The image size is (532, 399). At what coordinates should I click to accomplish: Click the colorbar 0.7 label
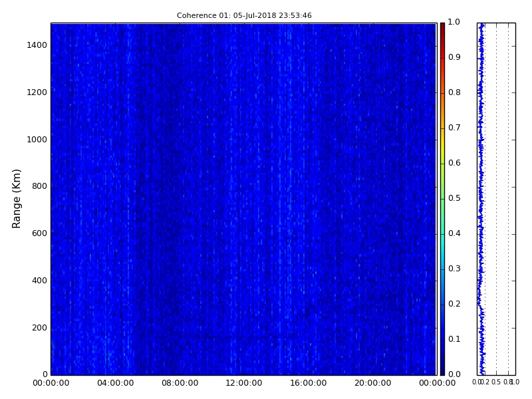pos(454,128)
